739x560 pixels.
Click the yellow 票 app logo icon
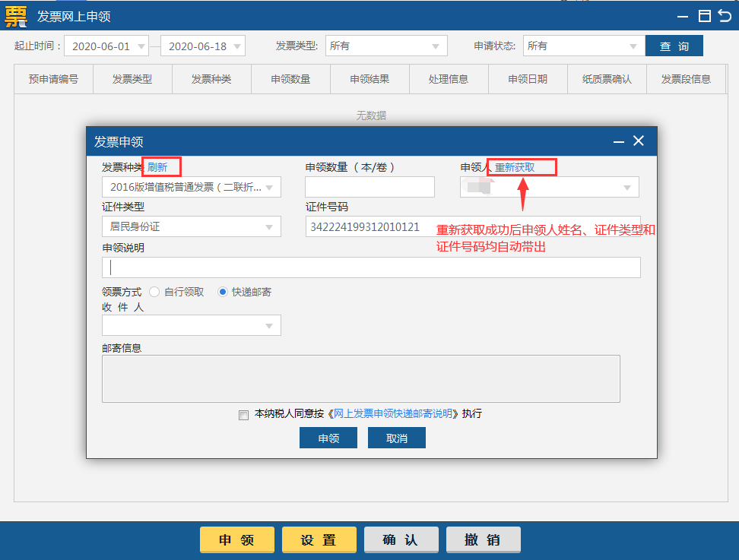[x=15, y=17]
